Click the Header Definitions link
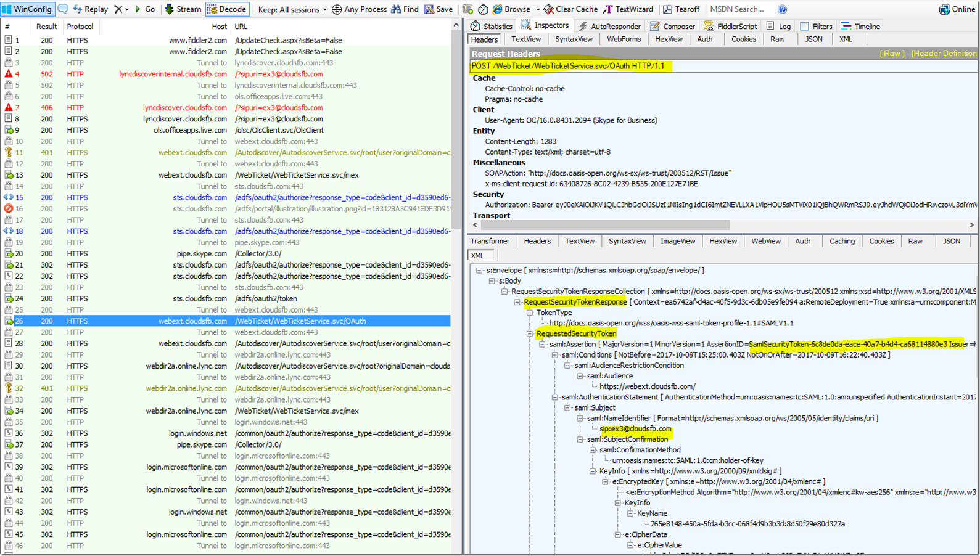 point(944,54)
